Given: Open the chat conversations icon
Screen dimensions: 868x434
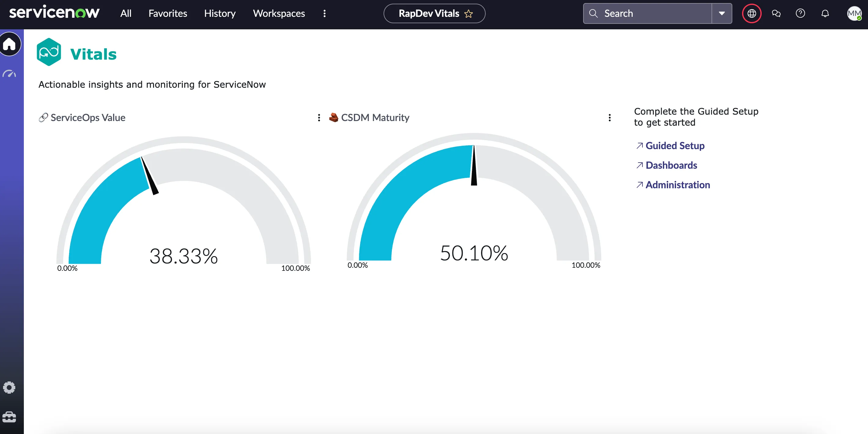Looking at the screenshot, I should pos(776,13).
